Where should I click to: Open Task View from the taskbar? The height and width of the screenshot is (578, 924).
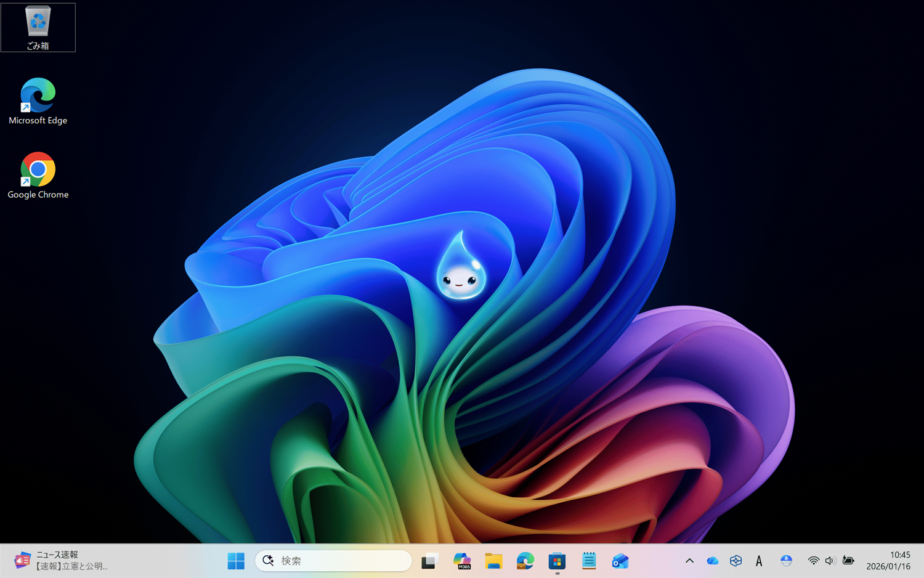tap(429, 561)
